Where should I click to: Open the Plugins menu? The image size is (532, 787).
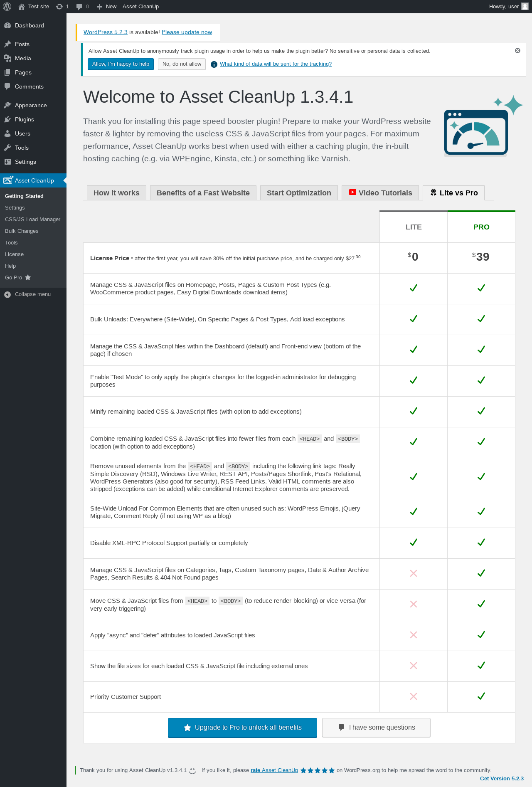33,119
